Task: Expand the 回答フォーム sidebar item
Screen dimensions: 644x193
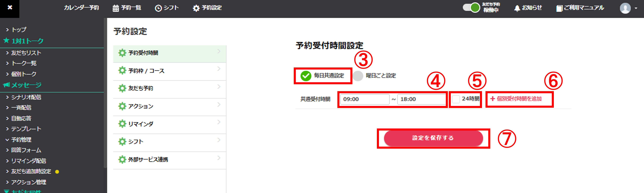Action: pos(24,150)
